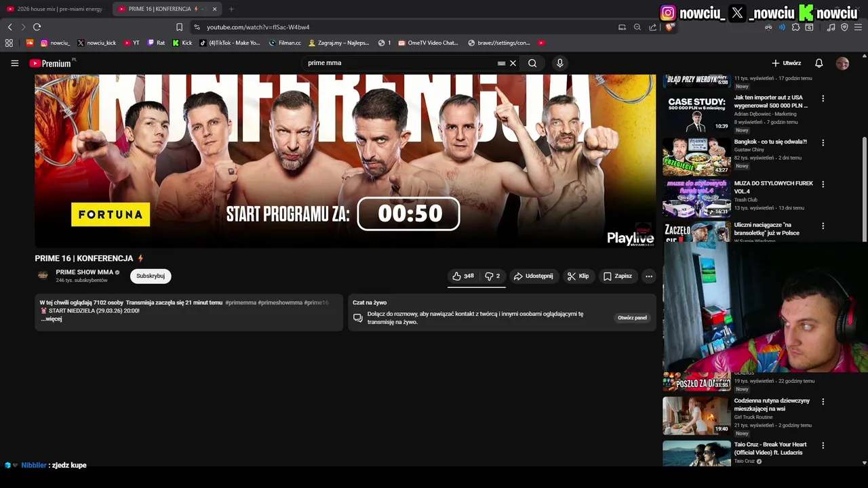The image size is (868, 488).
Task: Open the browser main menu hamburger
Action: (x=858, y=27)
